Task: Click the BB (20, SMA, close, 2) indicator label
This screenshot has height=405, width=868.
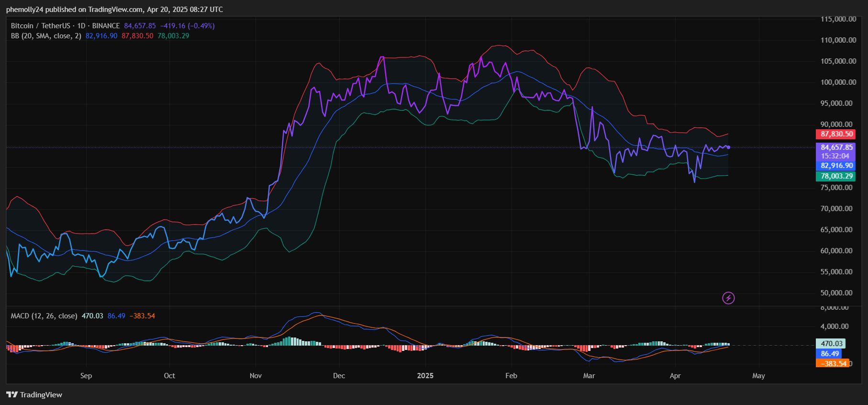Action: pyautogui.click(x=46, y=36)
